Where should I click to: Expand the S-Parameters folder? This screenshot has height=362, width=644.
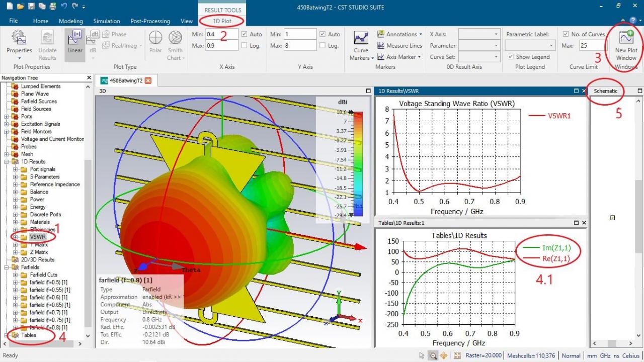[x=15, y=177]
